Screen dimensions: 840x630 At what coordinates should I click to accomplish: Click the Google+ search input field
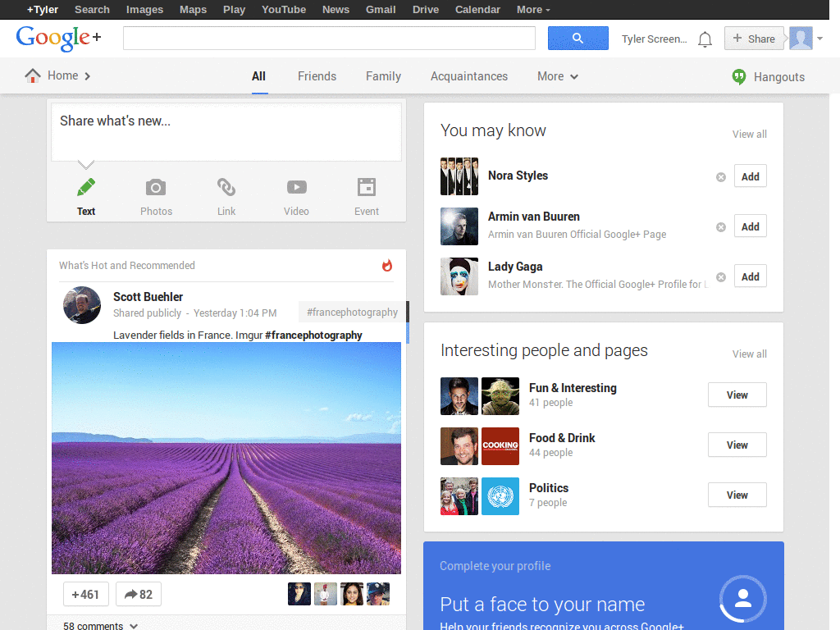[329, 38]
